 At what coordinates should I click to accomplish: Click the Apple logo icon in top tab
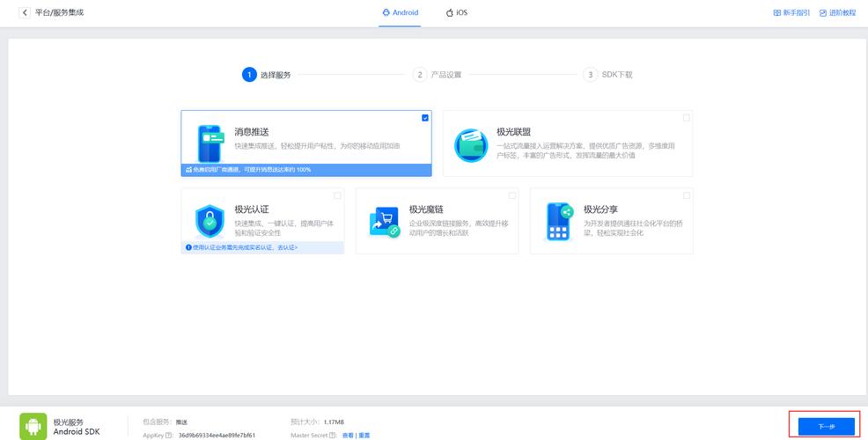450,12
